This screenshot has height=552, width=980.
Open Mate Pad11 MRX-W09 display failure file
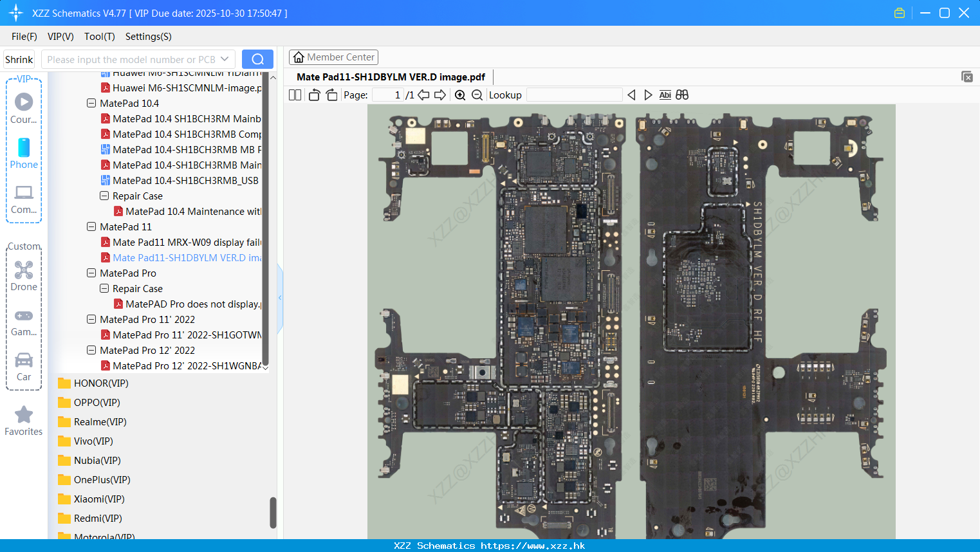[x=181, y=242]
